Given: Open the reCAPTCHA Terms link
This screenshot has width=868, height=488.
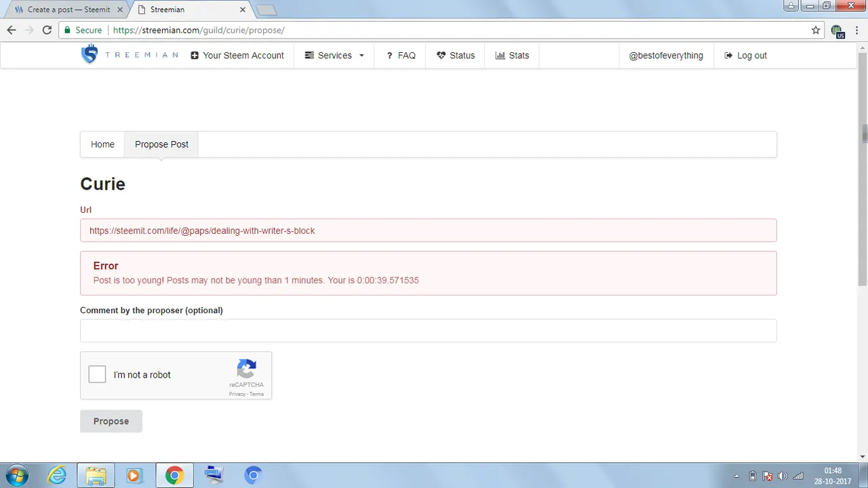Looking at the screenshot, I should pos(256,394).
